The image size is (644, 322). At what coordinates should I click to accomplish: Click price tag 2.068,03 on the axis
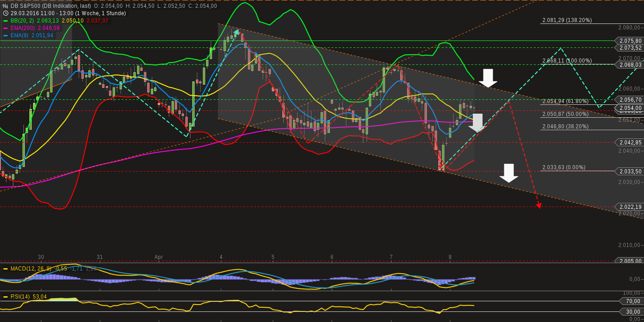coord(629,65)
